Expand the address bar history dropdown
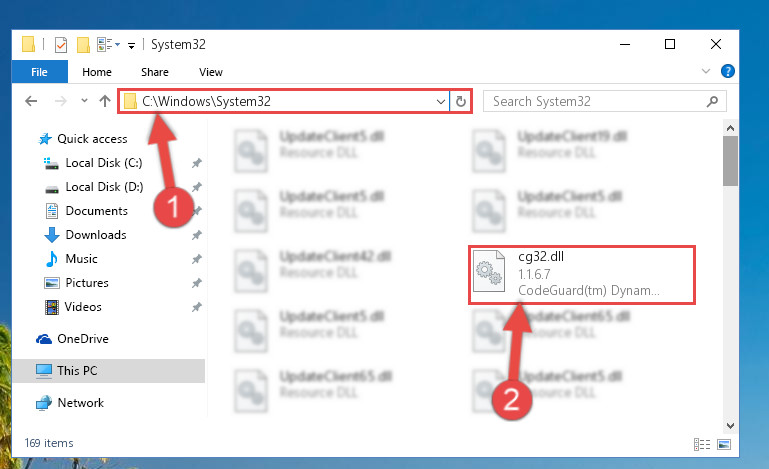This screenshot has width=769, height=469. (440, 102)
